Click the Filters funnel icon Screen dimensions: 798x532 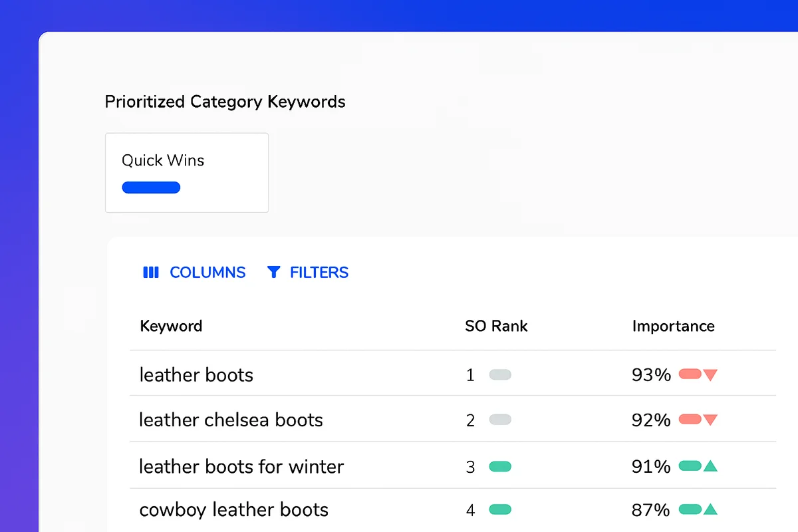273,273
